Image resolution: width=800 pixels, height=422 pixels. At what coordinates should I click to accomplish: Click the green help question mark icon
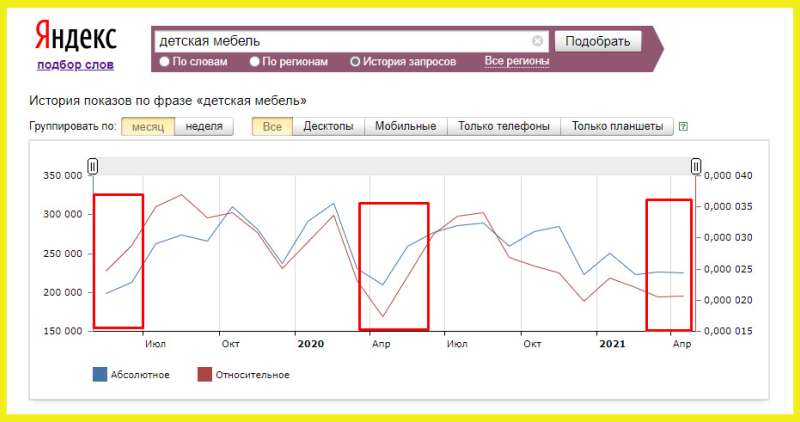[x=684, y=127]
